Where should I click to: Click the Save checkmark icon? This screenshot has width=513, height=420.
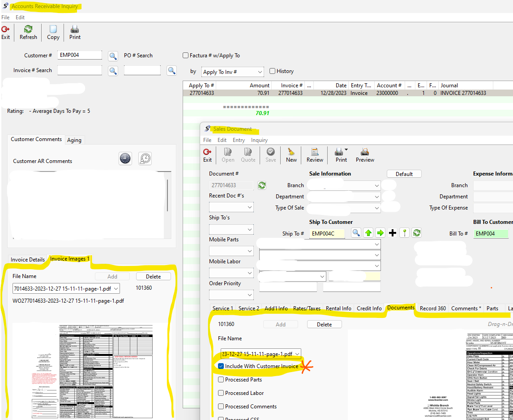(270, 152)
